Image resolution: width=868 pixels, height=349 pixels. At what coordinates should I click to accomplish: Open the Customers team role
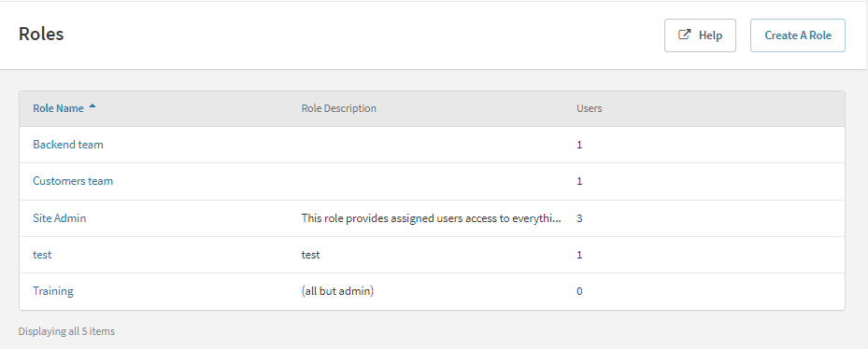point(73,181)
